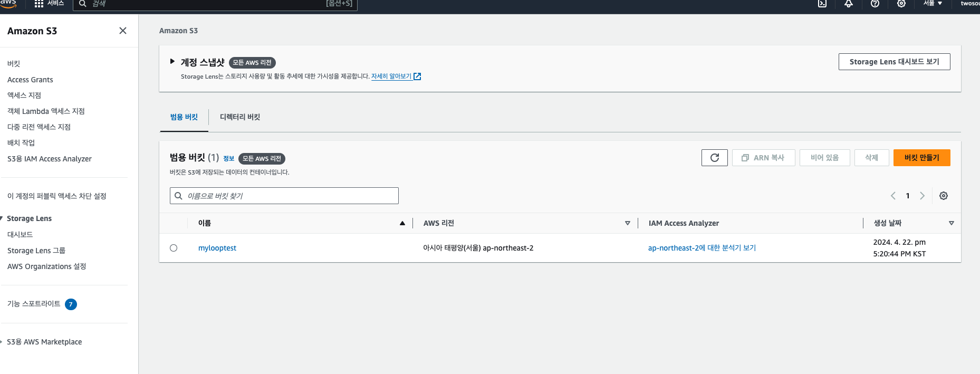
Task: Click the 삭제 button
Action: pos(872,158)
